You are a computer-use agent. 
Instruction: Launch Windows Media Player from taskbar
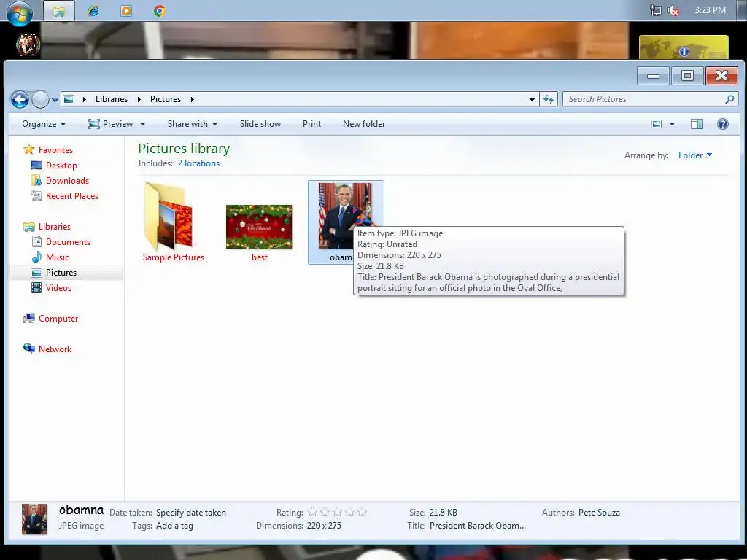tap(126, 10)
